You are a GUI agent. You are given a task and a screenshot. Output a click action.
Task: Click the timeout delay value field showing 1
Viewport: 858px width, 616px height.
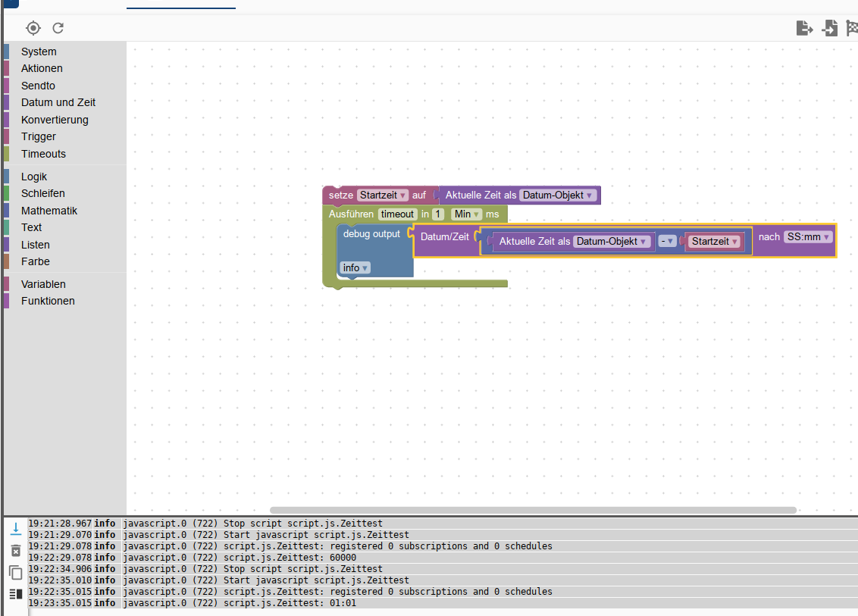coord(438,214)
